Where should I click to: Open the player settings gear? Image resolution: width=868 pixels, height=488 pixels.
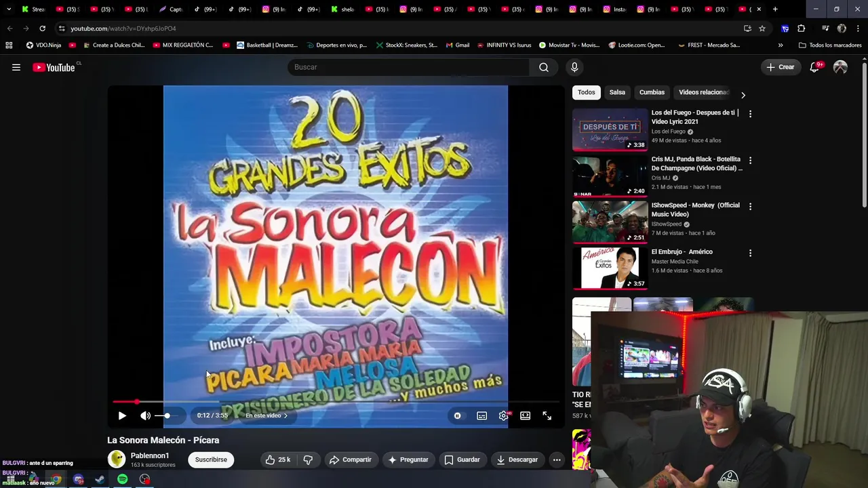[x=503, y=415]
